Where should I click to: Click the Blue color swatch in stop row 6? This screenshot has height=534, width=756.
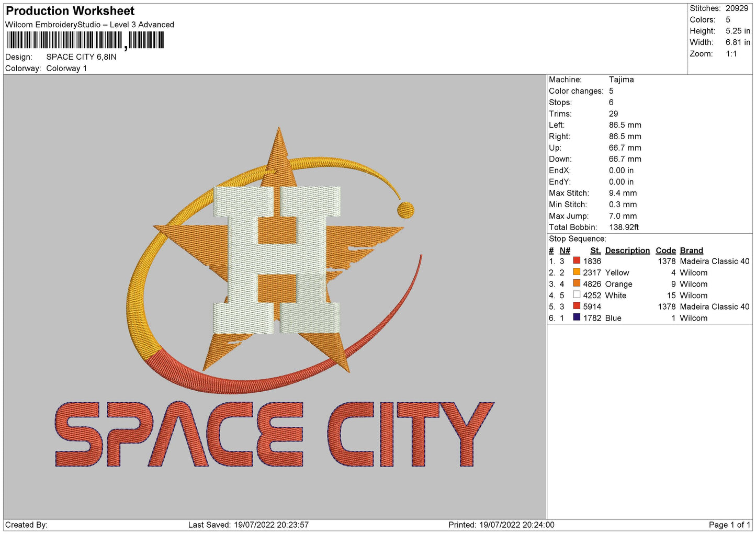click(x=577, y=317)
